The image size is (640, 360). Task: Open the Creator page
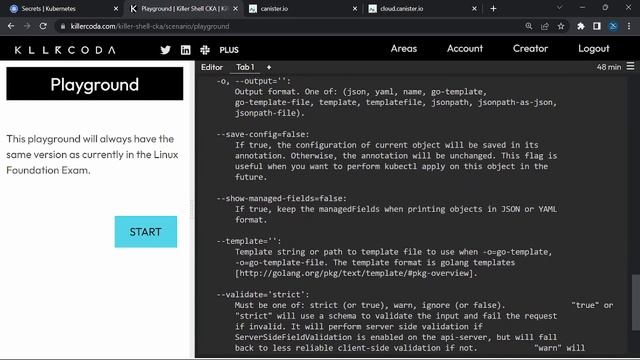[x=530, y=49]
